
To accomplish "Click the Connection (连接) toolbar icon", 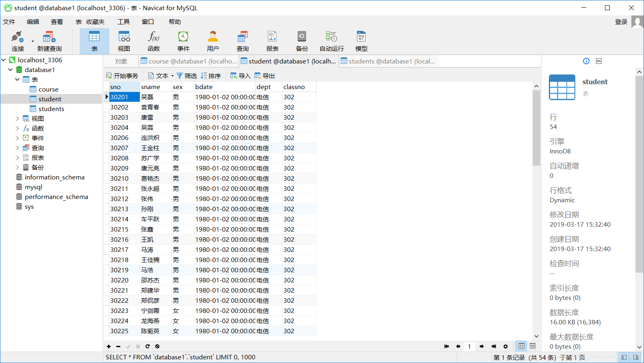I will coord(17,41).
